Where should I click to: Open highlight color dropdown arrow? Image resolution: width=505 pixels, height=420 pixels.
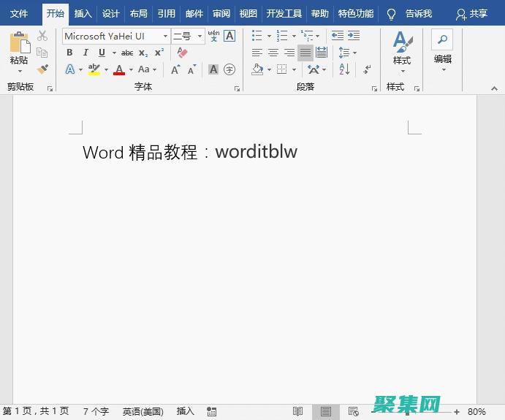[106, 69]
